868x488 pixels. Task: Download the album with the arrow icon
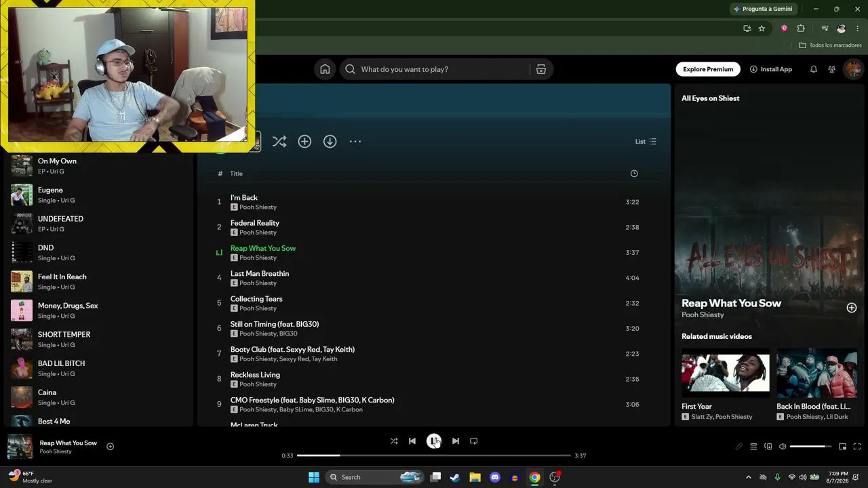[330, 142]
